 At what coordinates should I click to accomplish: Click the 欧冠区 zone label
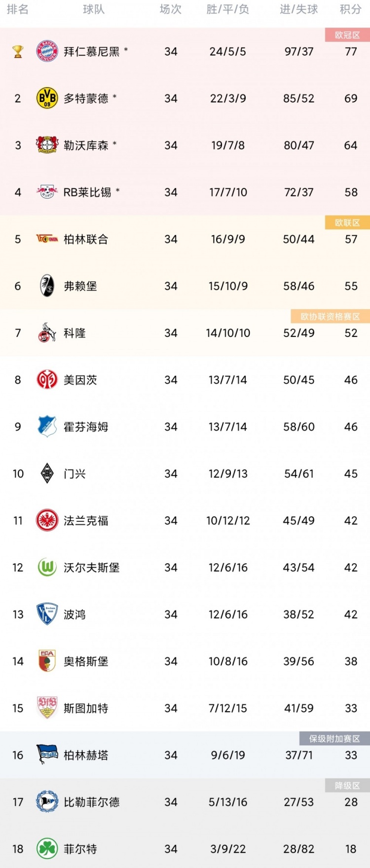[347, 35]
